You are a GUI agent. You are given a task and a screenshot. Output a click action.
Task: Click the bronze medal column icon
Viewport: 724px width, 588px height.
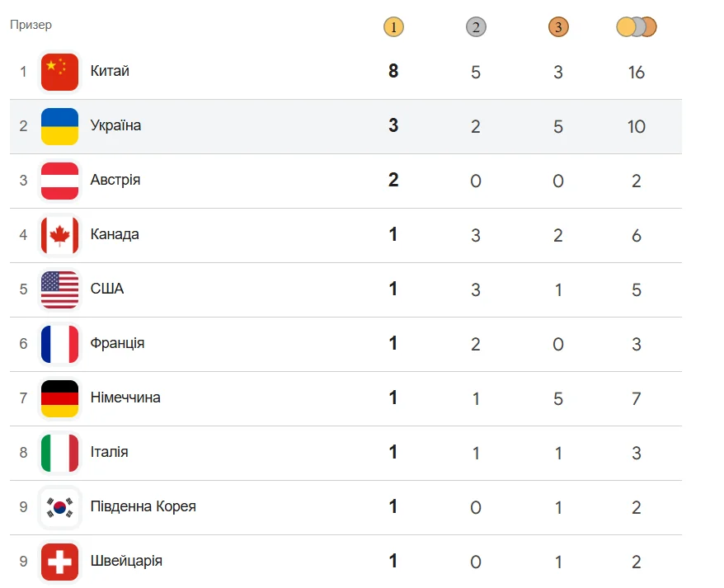(558, 27)
